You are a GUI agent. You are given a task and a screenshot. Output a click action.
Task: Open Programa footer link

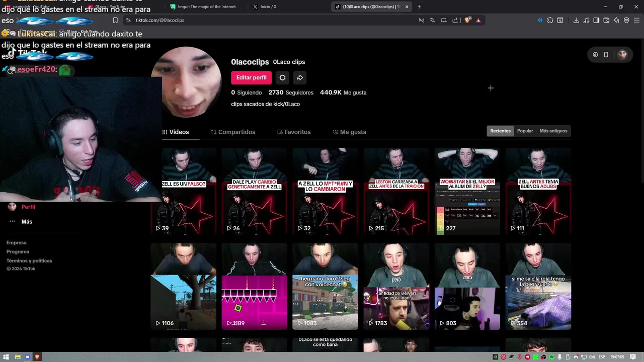click(18, 252)
